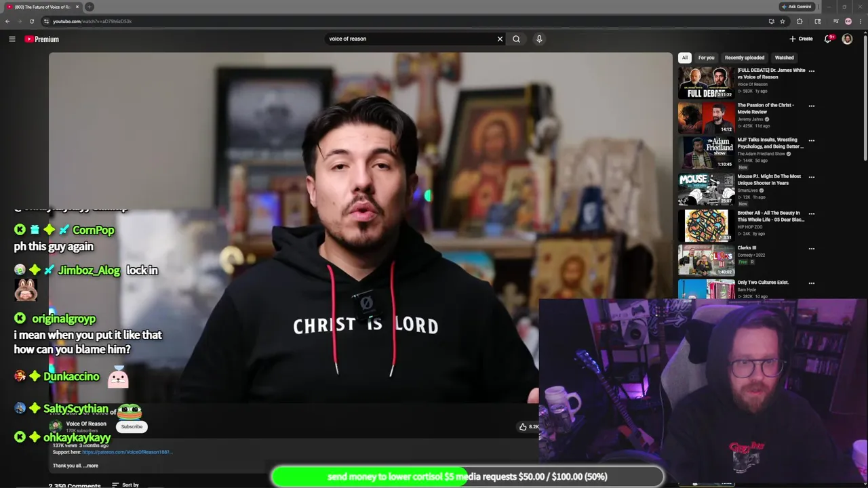Open more options for James White debate
This screenshot has height=488, width=868.
811,70
